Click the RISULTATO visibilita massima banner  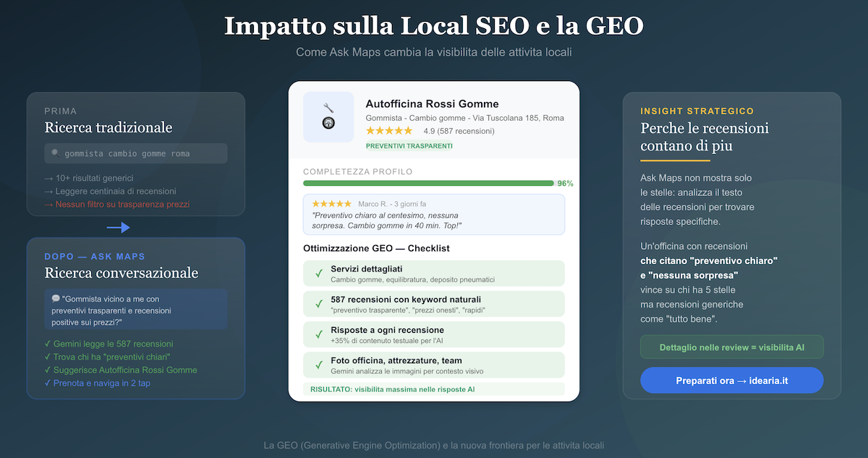(x=433, y=389)
